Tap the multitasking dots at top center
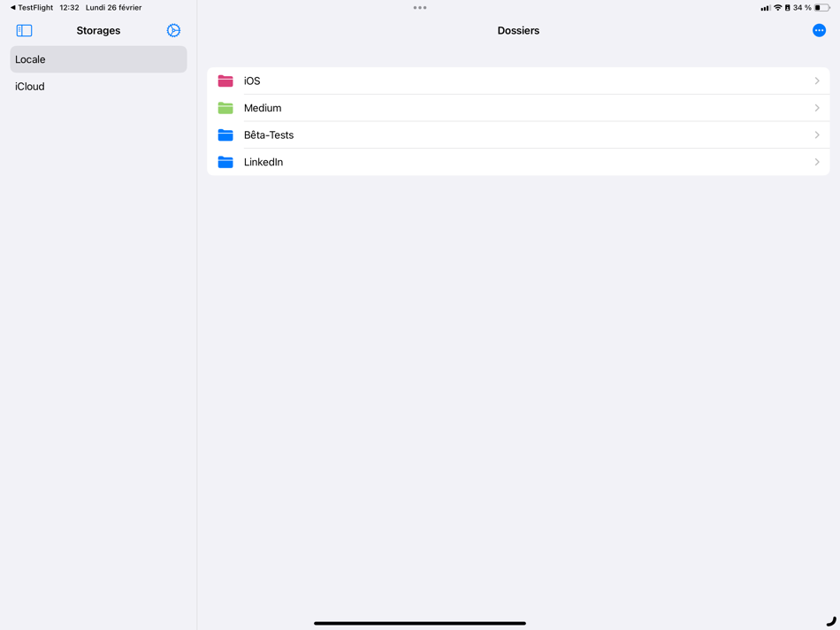The width and height of the screenshot is (840, 630). 420,7
